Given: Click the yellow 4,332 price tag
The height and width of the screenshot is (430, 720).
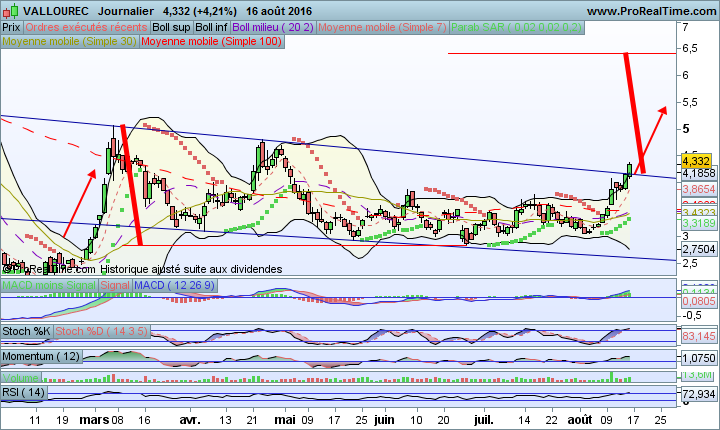Looking at the screenshot, I should (696, 161).
